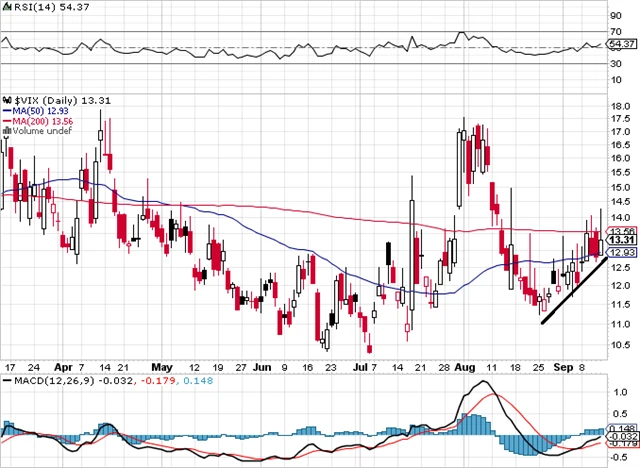
Task: Click the -0.032 MACD value tag
Action: click(621, 437)
